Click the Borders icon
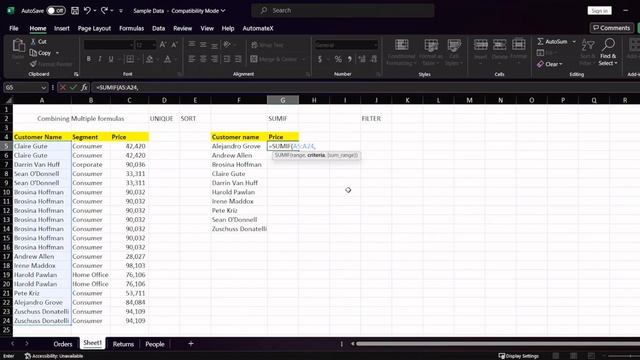Viewport: 640px width, 360px height. tap(130, 59)
